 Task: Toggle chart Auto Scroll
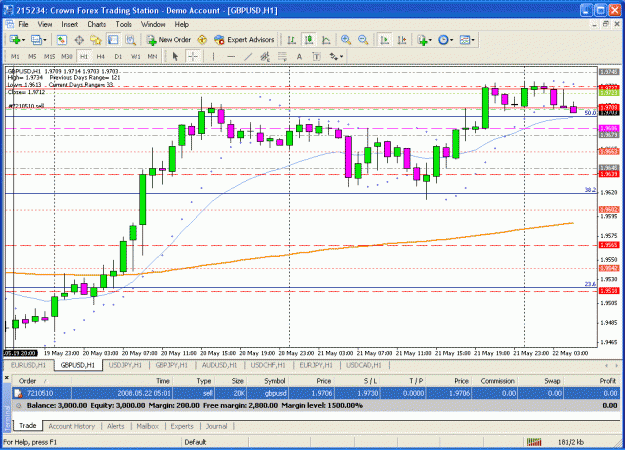coord(385,40)
